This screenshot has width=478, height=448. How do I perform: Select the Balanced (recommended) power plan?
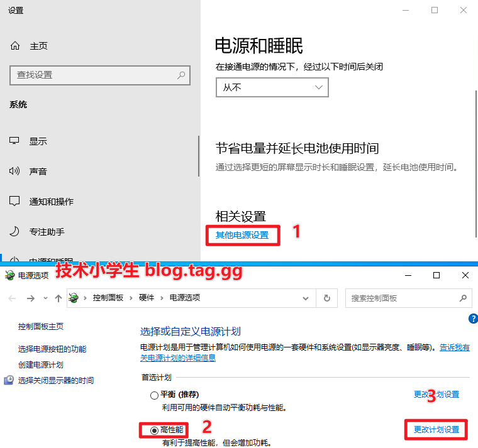tap(154, 395)
